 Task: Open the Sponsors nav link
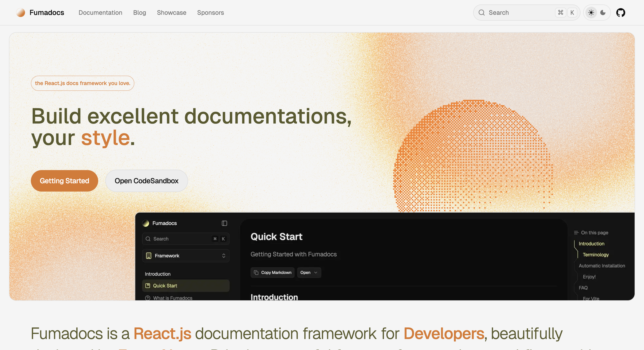(210, 13)
